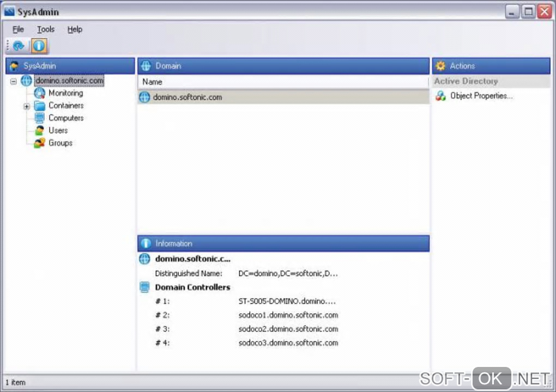
Task: Open the Help menu
Action: [x=75, y=29]
